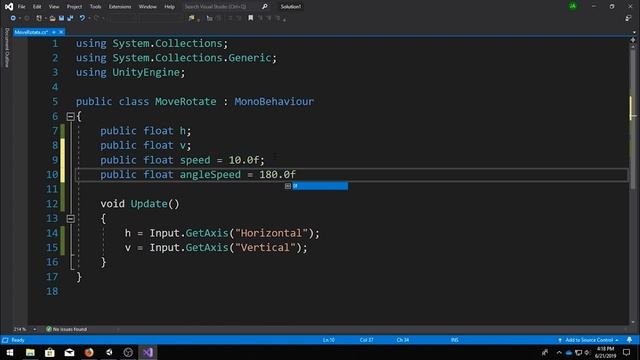This screenshot has width=640, height=360.
Task: Click the Visual Studio logo icon
Action: coord(8,7)
